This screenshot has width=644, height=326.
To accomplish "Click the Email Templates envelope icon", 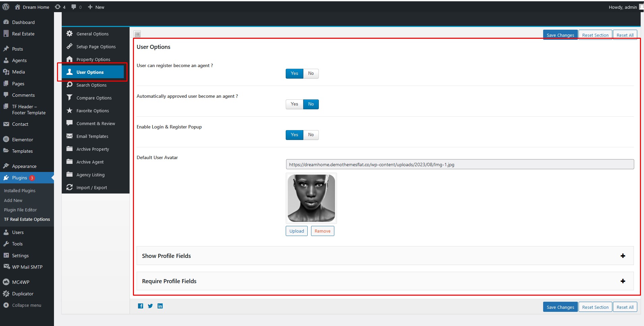I will [69, 136].
